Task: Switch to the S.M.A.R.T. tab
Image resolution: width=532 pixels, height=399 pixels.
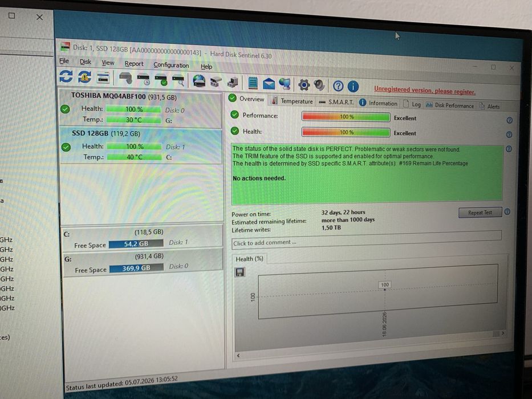Action: point(336,102)
